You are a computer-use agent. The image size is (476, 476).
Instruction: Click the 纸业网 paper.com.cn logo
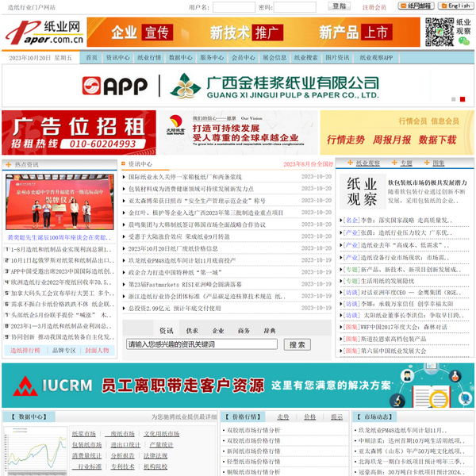pyautogui.click(x=42, y=33)
